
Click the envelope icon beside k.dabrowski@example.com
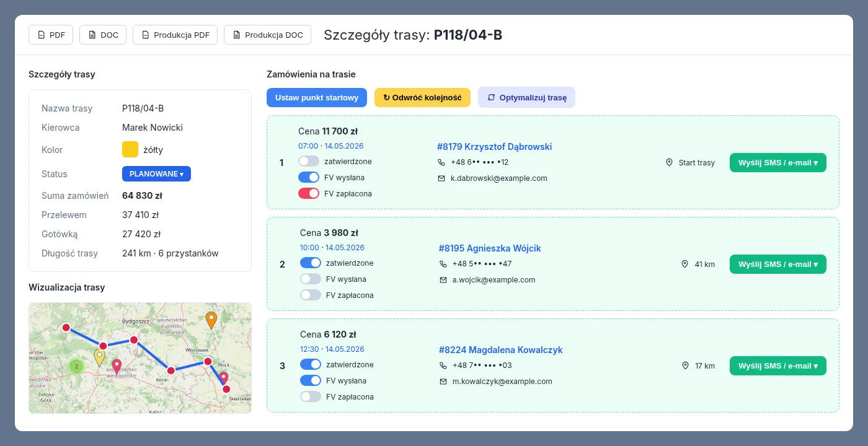point(441,178)
